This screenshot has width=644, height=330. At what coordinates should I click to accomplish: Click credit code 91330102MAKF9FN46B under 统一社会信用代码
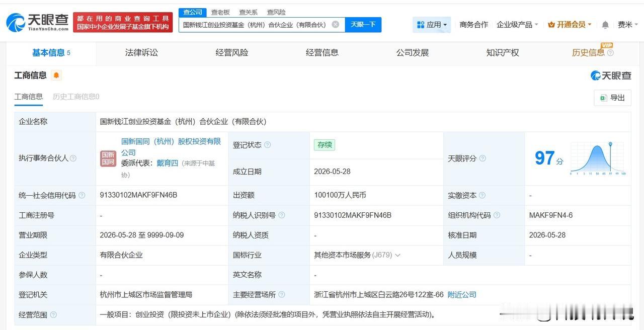point(139,195)
